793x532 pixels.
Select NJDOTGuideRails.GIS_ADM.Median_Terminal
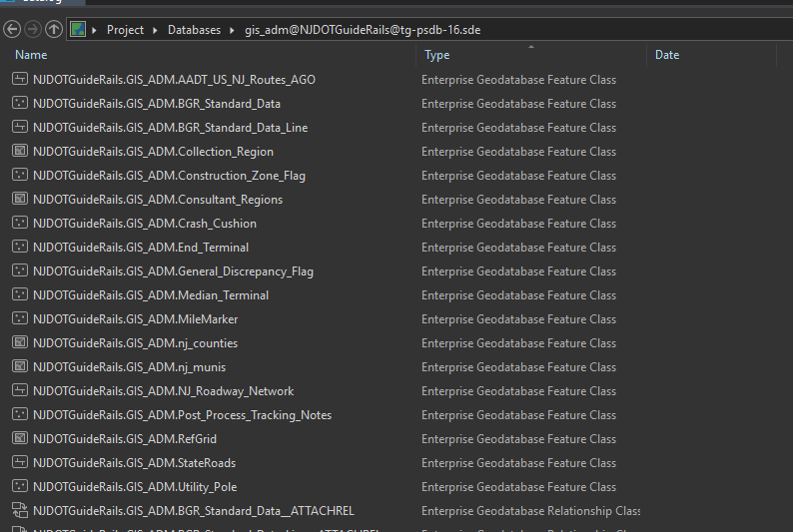[x=151, y=295]
